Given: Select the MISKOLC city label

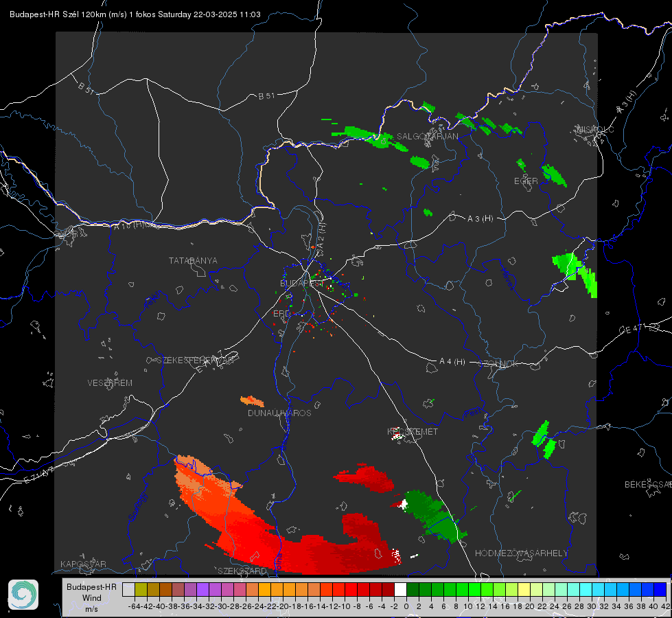Looking at the screenshot, I should coord(595,129).
